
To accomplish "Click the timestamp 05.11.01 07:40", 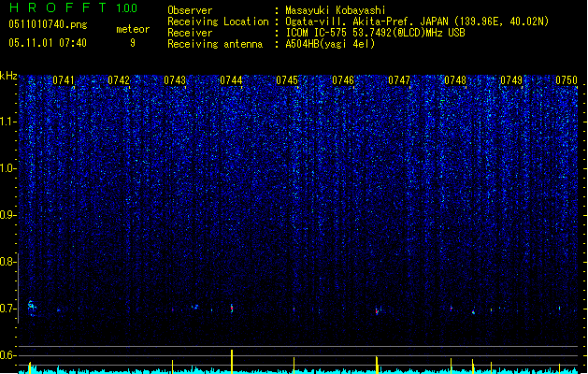I will (x=48, y=43).
